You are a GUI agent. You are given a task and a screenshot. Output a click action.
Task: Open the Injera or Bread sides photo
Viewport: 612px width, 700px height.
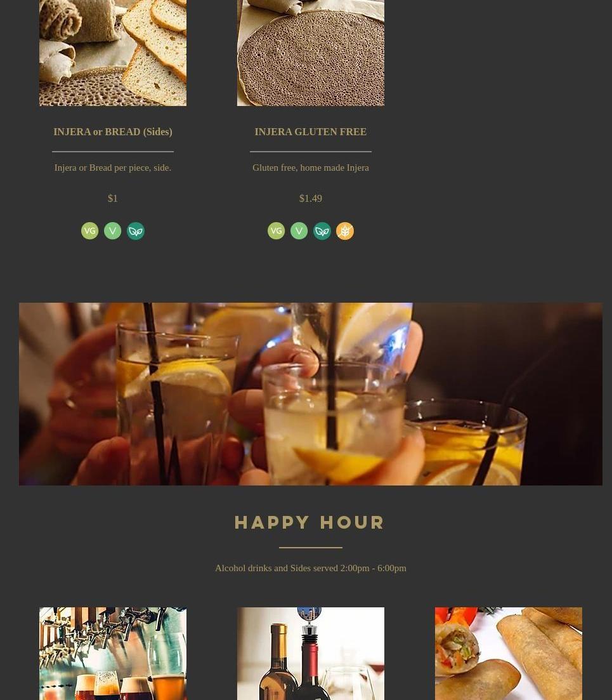click(x=113, y=53)
